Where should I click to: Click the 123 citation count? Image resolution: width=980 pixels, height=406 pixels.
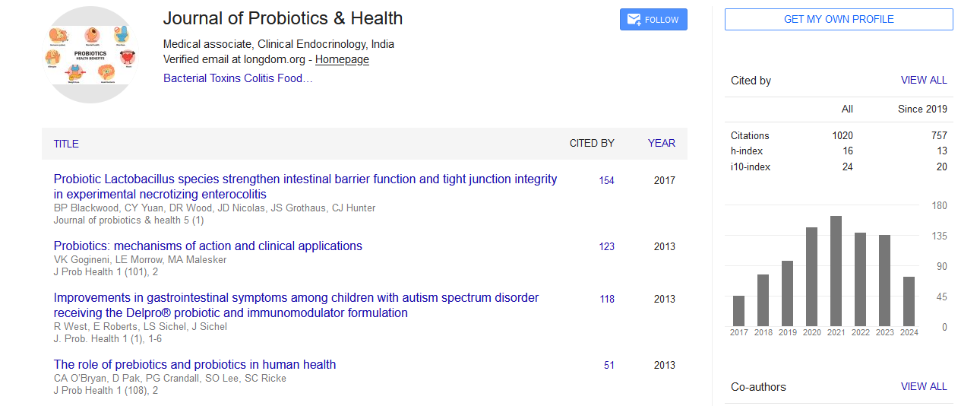(x=606, y=246)
